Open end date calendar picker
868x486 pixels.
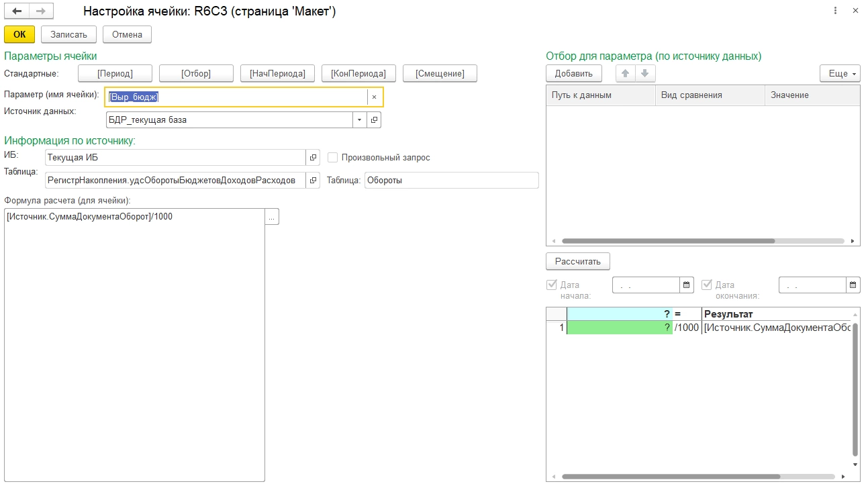click(853, 285)
